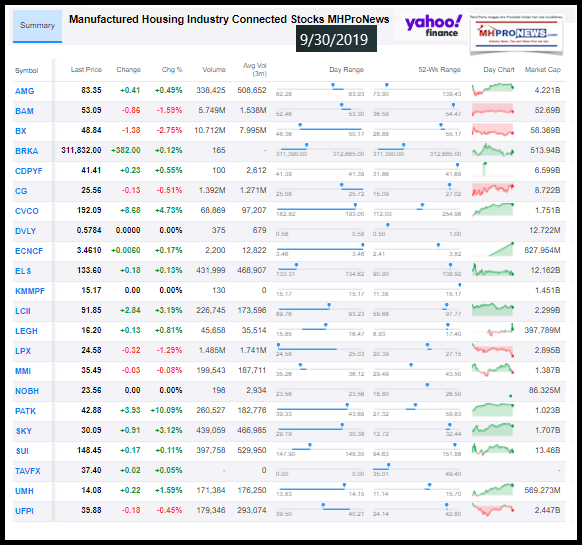This screenshot has width=582, height=545.
Task: Open the BX ticker link
Action: (21, 131)
